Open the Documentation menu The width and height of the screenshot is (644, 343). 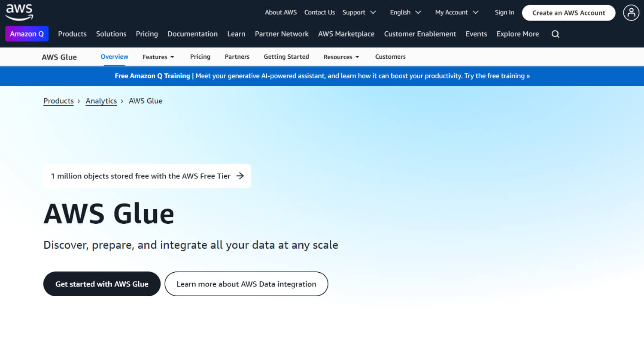pos(192,34)
